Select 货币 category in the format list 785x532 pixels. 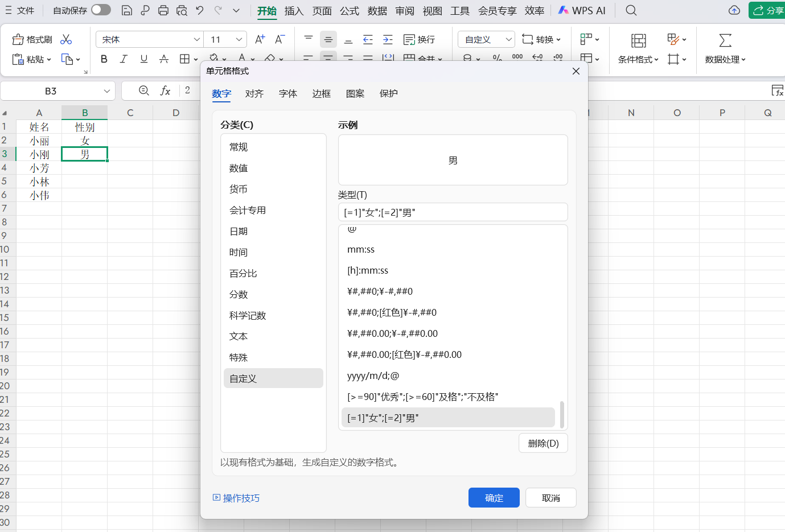(238, 188)
